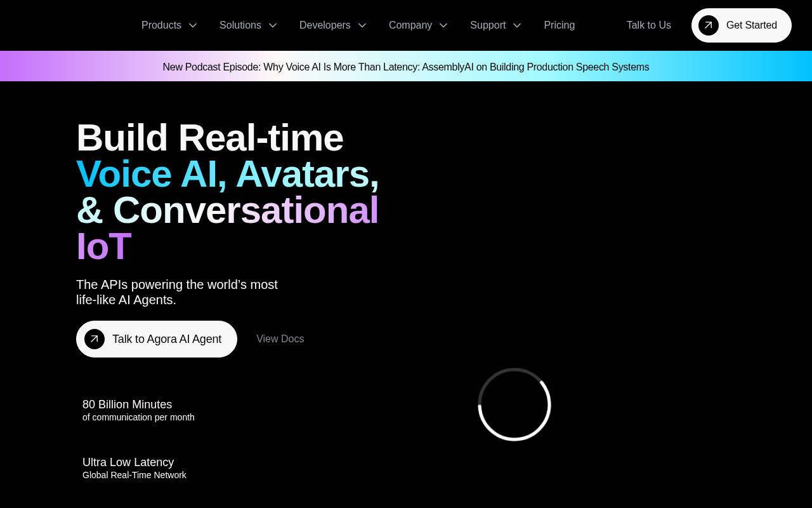Go to the Pricing page
Image resolution: width=812 pixels, height=508 pixels.
click(x=560, y=25)
